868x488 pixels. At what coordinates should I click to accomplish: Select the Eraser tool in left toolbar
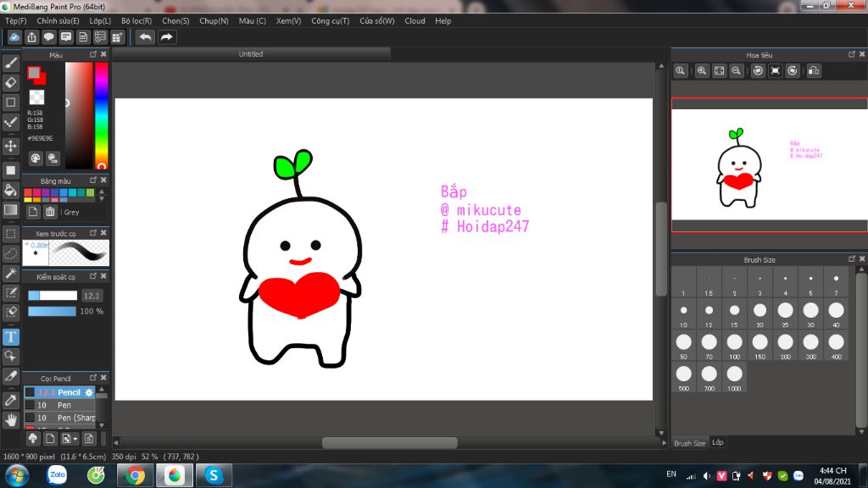(x=11, y=82)
